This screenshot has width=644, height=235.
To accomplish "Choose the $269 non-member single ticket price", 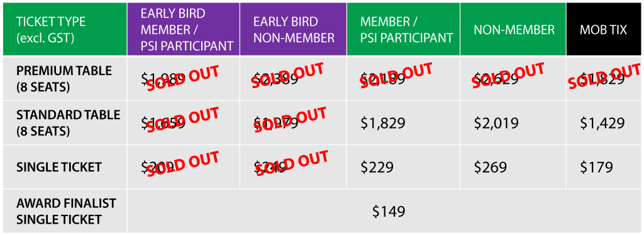I will point(491,167).
